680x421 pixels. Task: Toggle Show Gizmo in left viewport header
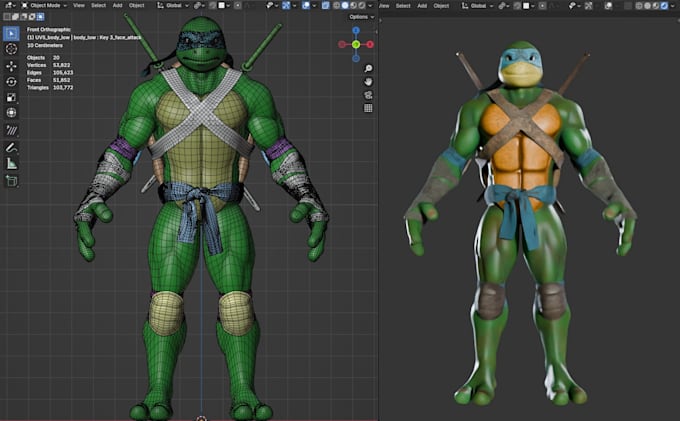click(285, 5)
